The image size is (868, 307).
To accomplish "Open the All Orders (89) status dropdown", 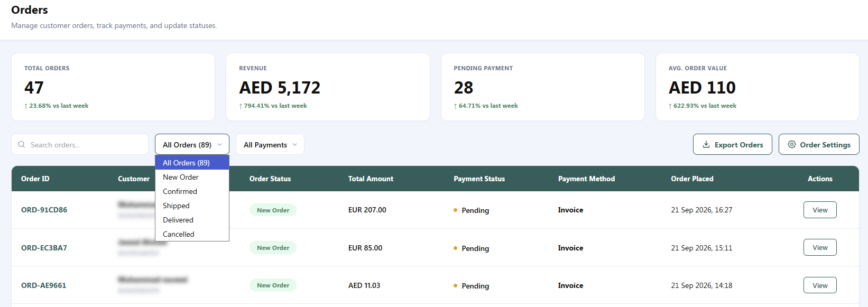I will [x=192, y=144].
